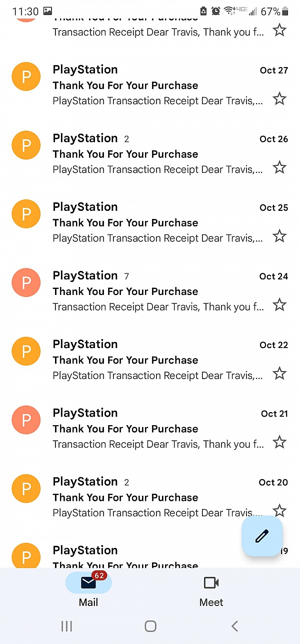
Task: Star the Oct 21 PlayStation email
Action: 279,442
